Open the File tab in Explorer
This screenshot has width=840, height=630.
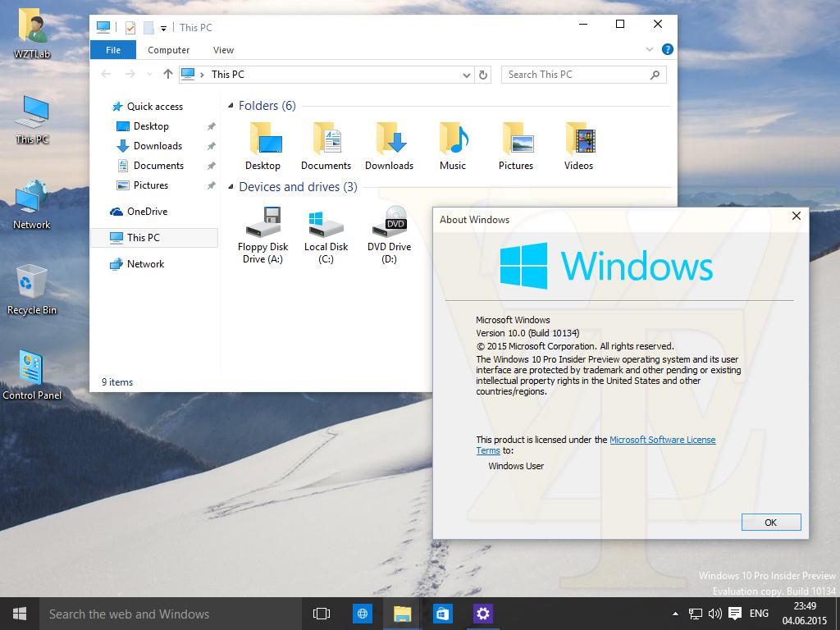click(x=113, y=50)
